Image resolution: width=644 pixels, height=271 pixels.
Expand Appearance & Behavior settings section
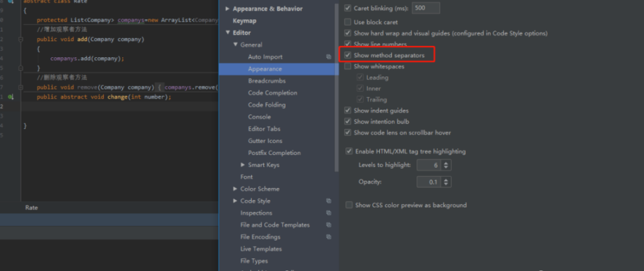228,8
